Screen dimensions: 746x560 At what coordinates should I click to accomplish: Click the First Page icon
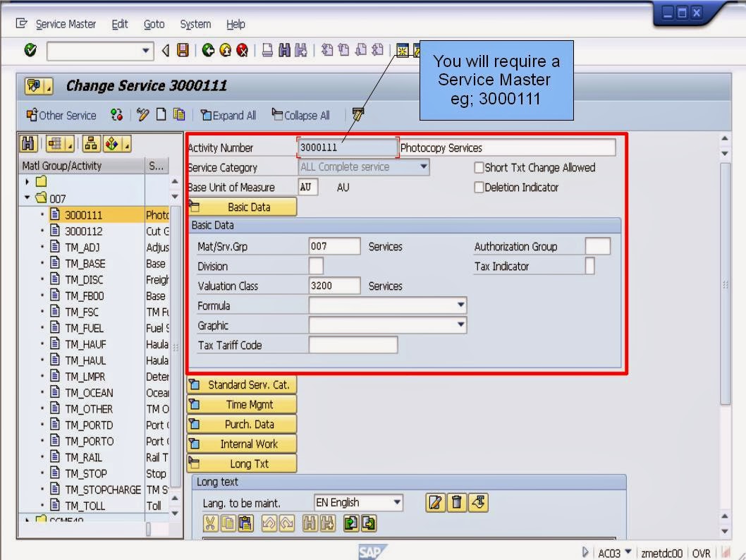pyautogui.click(x=327, y=50)
